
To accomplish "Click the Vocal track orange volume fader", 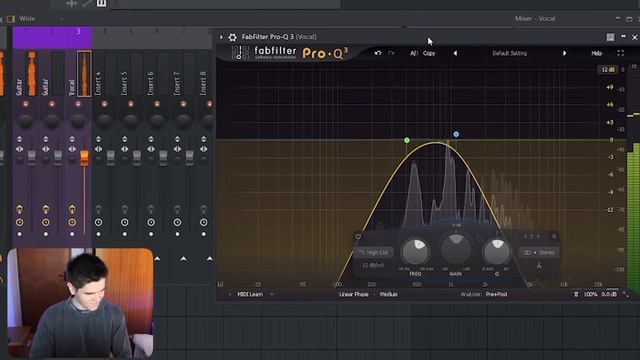I will 84,158.
